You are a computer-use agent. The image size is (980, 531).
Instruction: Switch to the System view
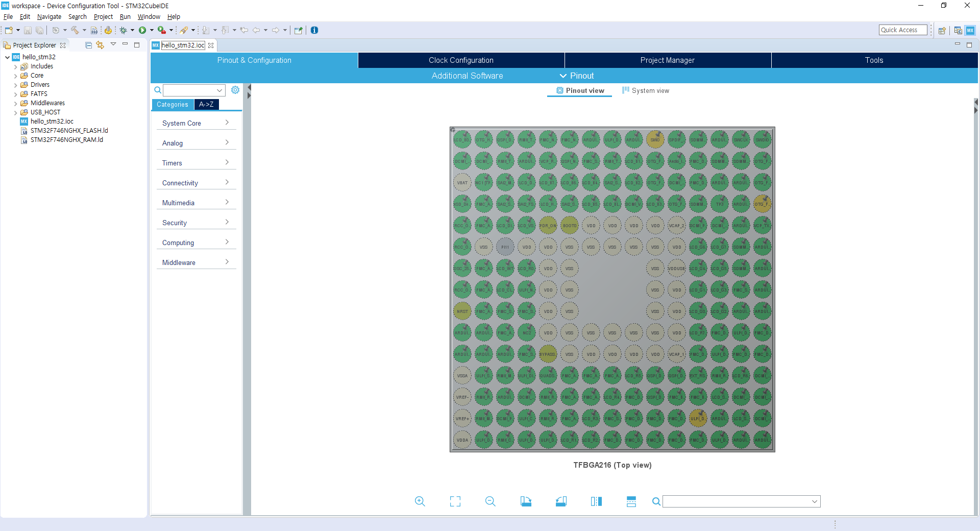click(x=645, y=90)
